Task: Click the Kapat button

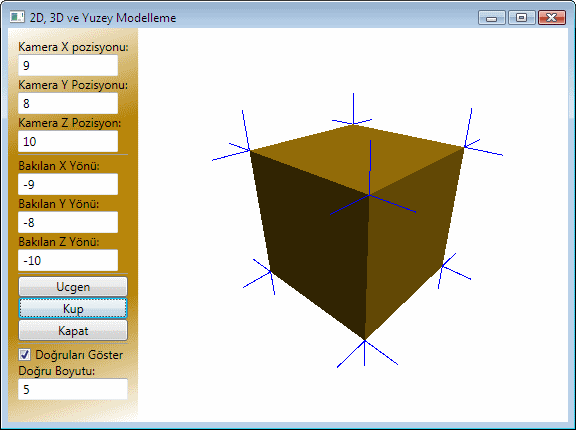Action: [73, 330]
